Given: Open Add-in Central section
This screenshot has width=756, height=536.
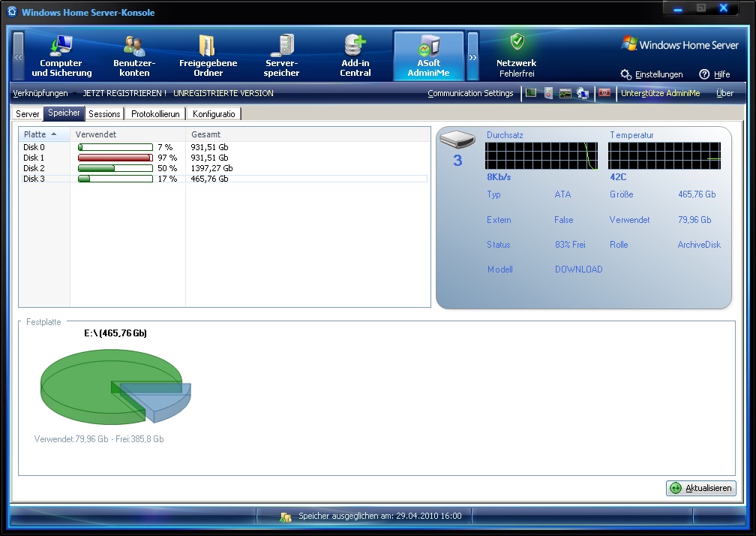Looking at the screenshot, I should coord(355,56).
